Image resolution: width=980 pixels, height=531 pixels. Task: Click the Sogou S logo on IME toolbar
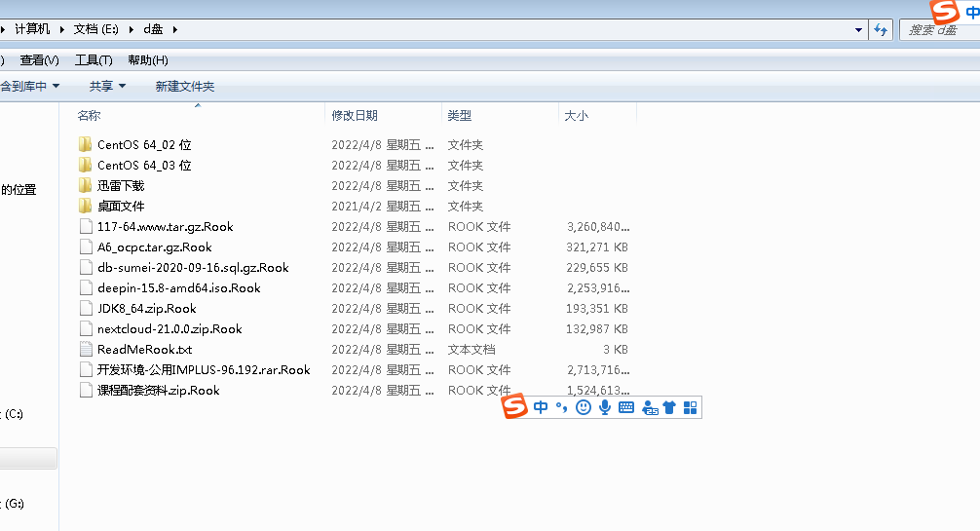(x=515, y=406)
